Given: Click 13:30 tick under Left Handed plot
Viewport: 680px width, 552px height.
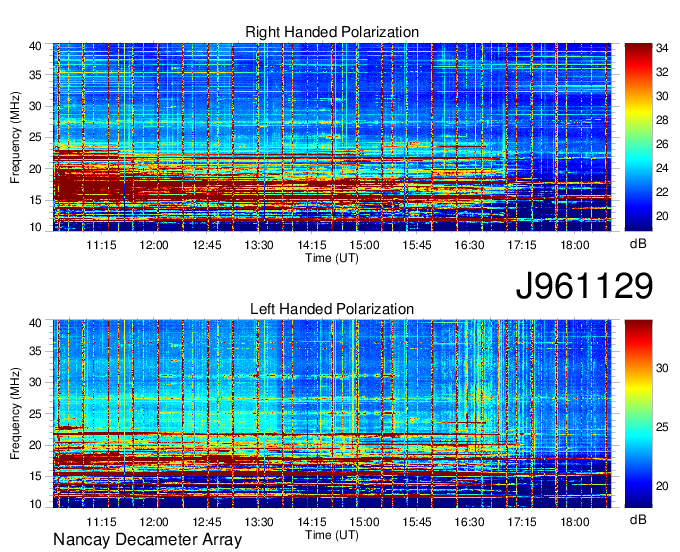Looking at the screenshot, I should pos(259,522).
